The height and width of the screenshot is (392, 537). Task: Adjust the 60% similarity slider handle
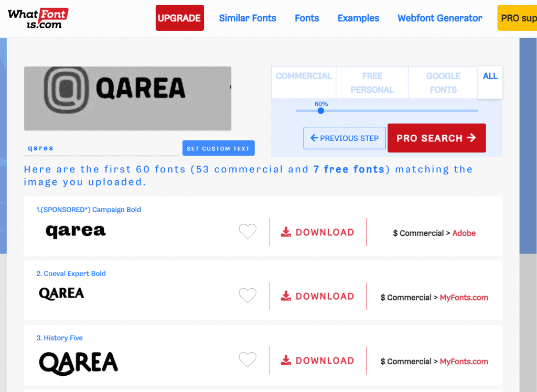320,111
